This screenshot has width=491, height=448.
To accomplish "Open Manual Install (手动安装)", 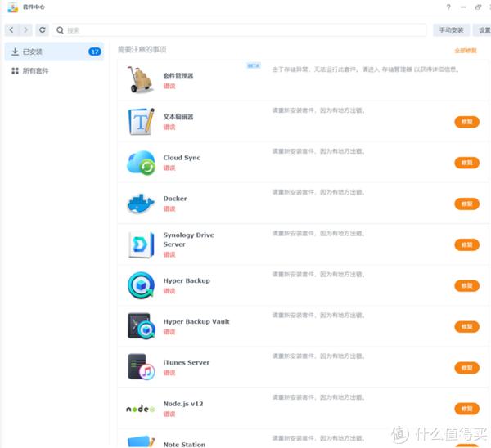I will coord(451,30).
